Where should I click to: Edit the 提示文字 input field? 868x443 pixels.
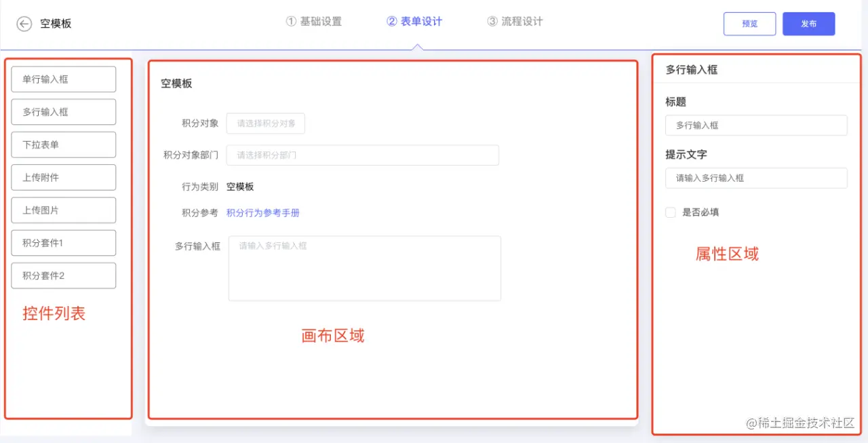pyautogui.click(x=756, y=178)
